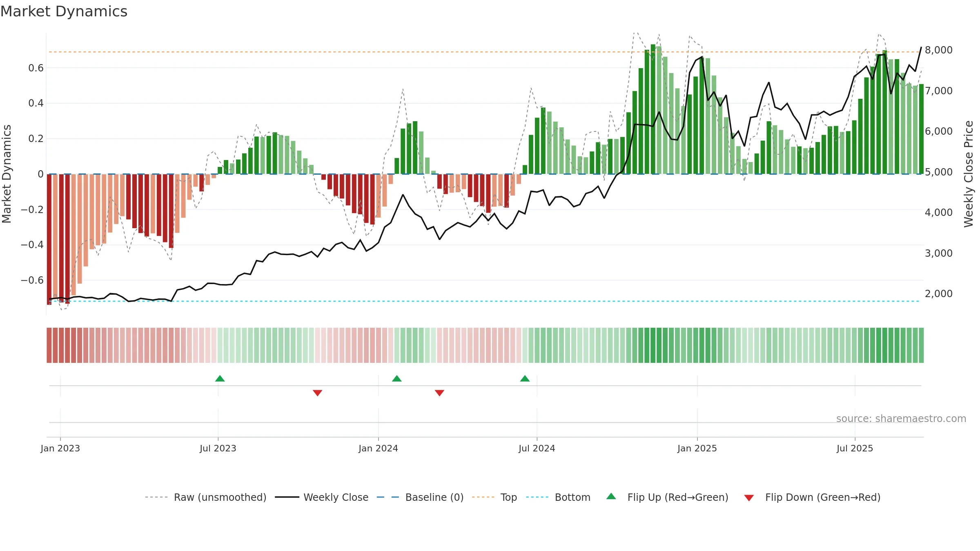Click the 4,000 price axis tick
Viewport: 980px width, 551px height.
click(939, 212)
